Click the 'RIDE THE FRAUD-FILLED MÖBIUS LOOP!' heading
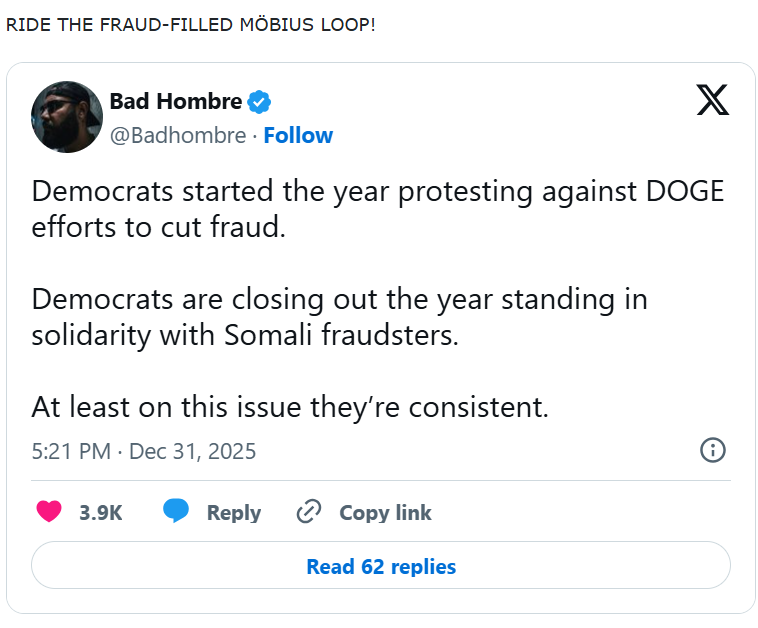The height and width of the screenshot is (628, 758). click(x=191, y=23)
